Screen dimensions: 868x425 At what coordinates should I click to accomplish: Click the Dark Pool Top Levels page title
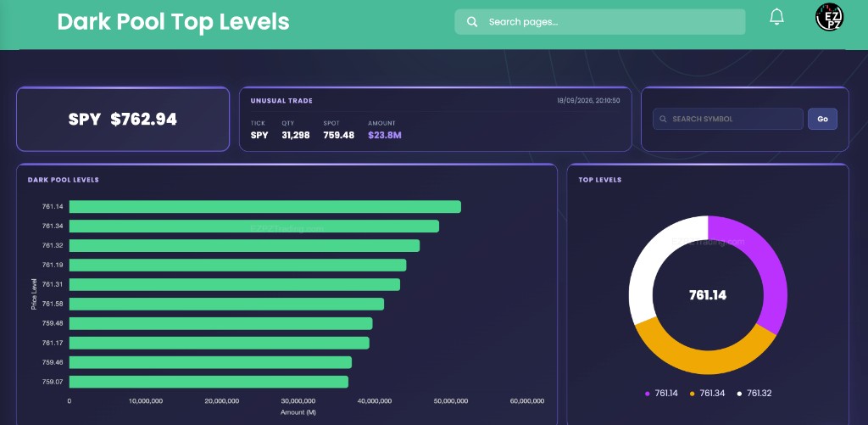(x=173, y=21)
